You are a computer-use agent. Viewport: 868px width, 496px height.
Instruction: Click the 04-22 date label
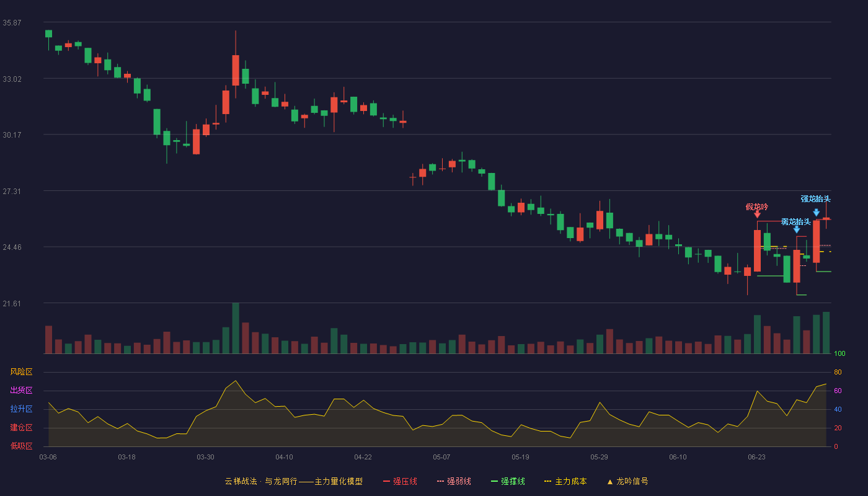[363, 457]
